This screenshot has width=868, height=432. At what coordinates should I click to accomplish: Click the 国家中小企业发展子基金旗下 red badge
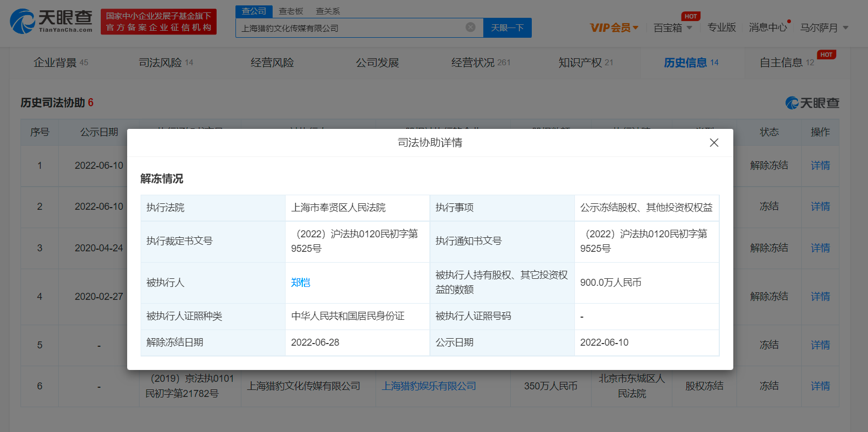pos(158,22)
